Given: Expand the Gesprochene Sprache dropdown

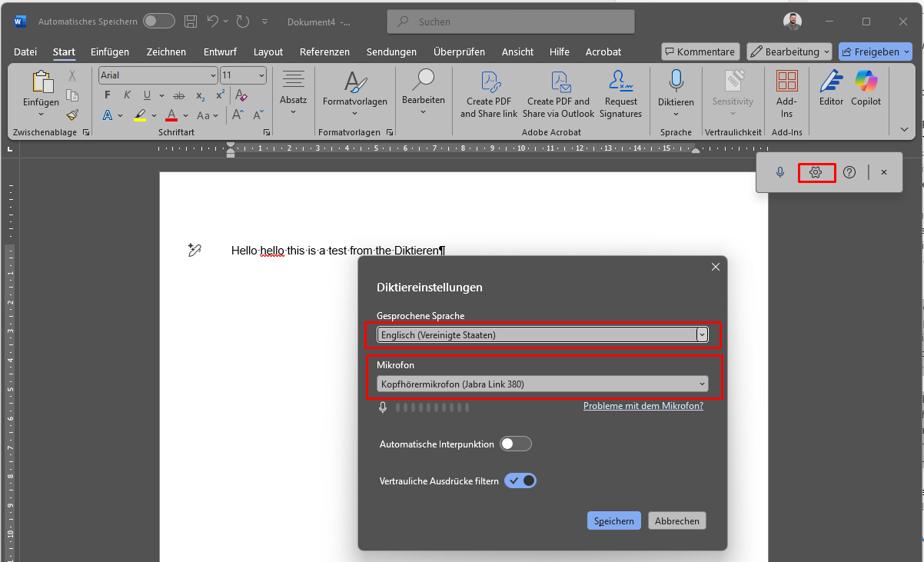Looking at the screenshot, I should [542, 334].
